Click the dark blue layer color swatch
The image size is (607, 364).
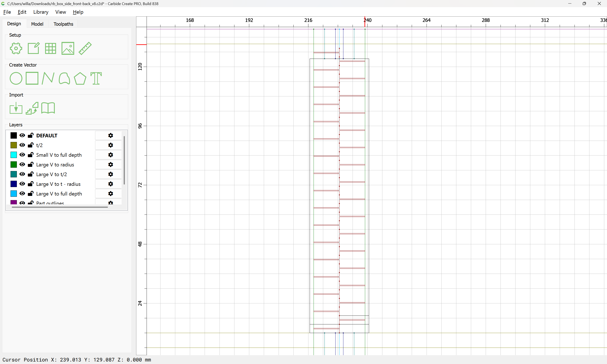(x=14, y=184)
